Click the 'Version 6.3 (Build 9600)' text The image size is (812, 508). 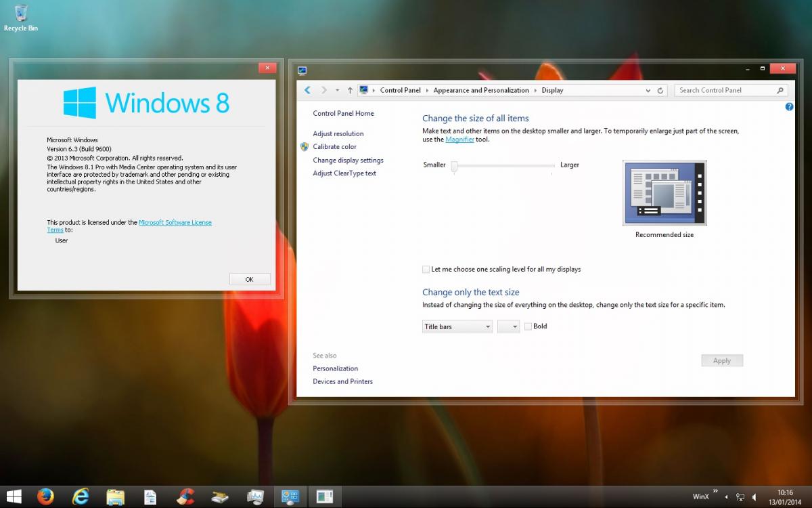[x=79, y=148]
